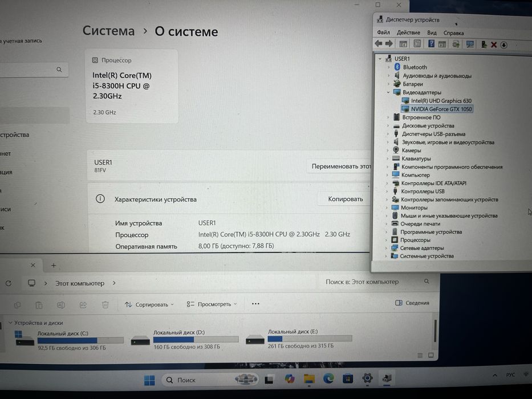This screenshot has width=532, height=399.
Task: Open the Действие menu
Action: [x=408, y=32]
